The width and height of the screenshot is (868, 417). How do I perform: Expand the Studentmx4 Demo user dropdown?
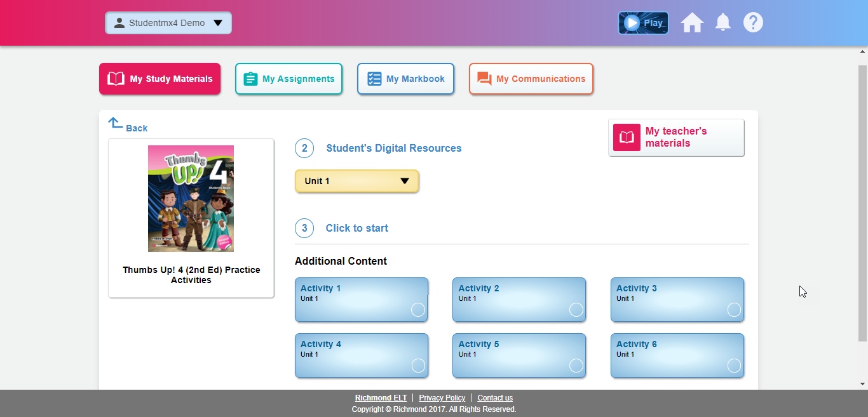(x=219, y=22)
